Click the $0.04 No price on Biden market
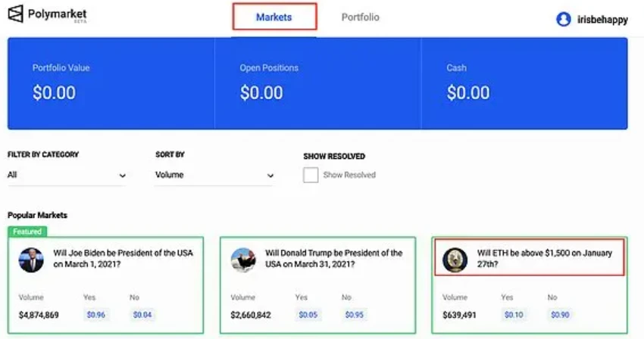 tap(142, 314)
